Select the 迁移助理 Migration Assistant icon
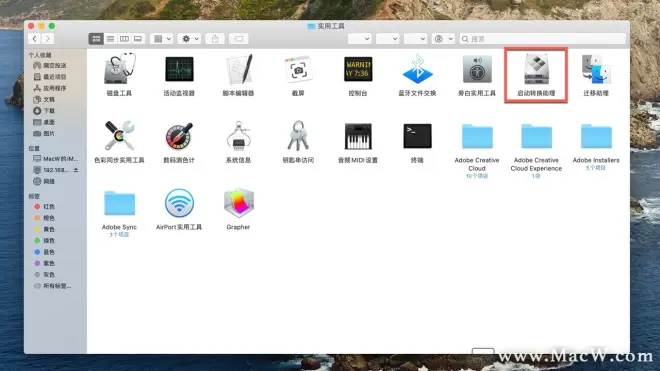Screen dimensions: 660x371 [x=596, y=69]
